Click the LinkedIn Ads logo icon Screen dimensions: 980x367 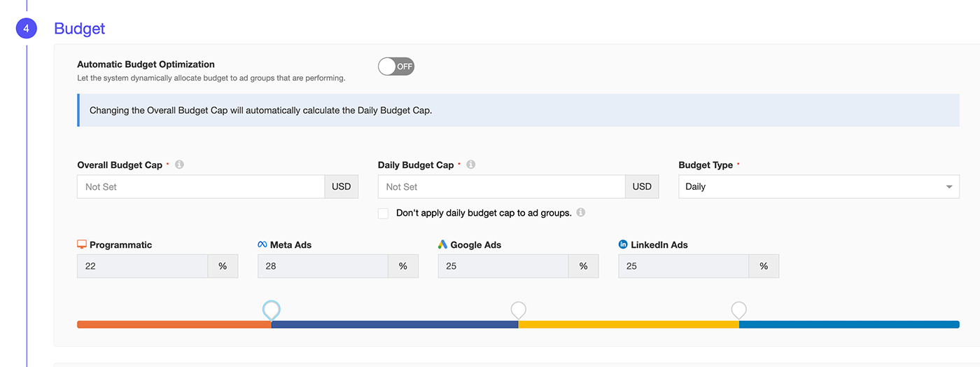pyautogui.click(x=623, y=244)
